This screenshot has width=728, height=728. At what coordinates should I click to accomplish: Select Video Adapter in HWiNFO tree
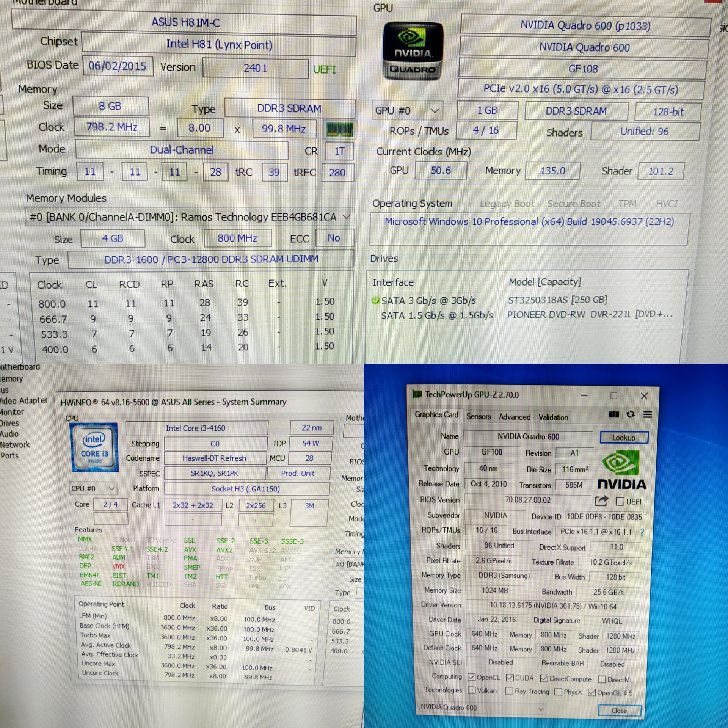click(x=24, y=400)
